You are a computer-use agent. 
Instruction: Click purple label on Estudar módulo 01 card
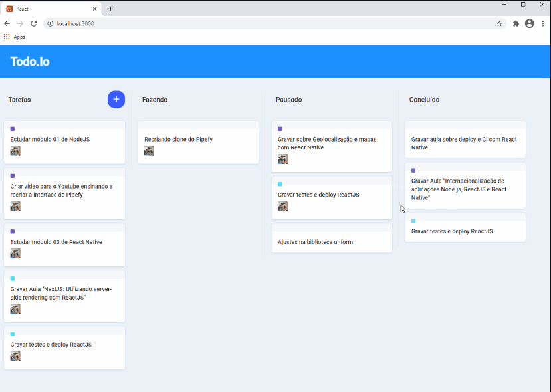(x=13, y=129)
